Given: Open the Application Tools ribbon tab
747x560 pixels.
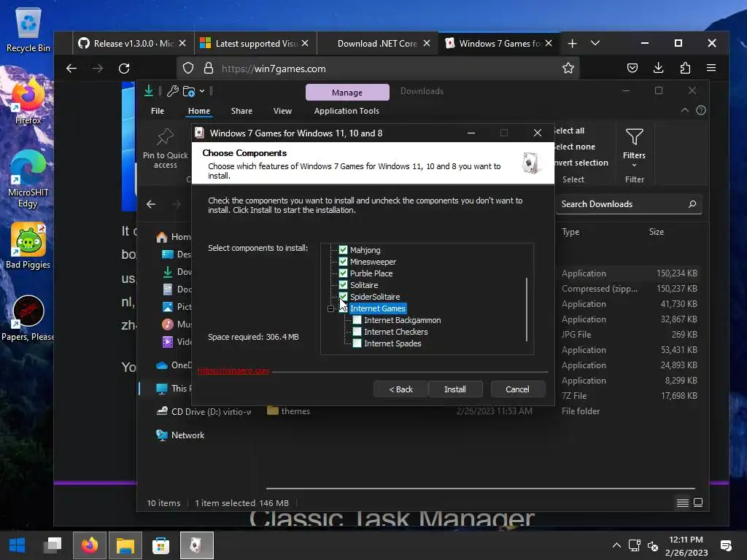Looking at the screenshot, I should point(347,111).
